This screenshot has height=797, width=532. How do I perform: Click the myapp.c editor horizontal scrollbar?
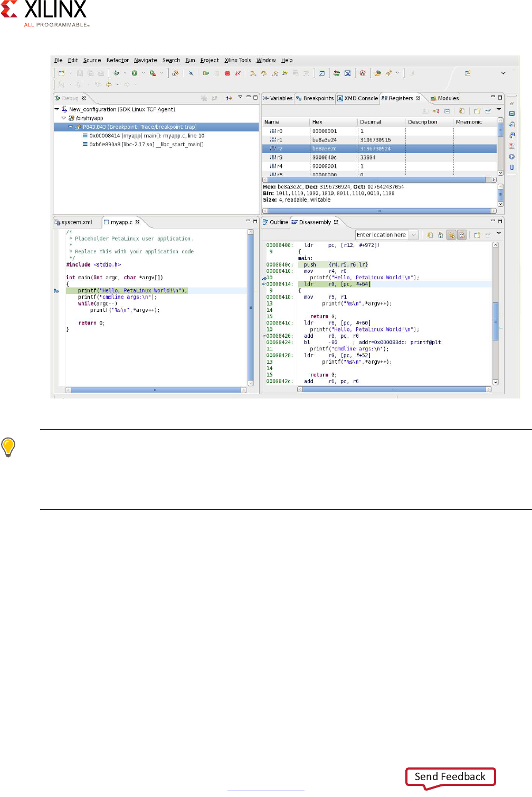point(156,390)
